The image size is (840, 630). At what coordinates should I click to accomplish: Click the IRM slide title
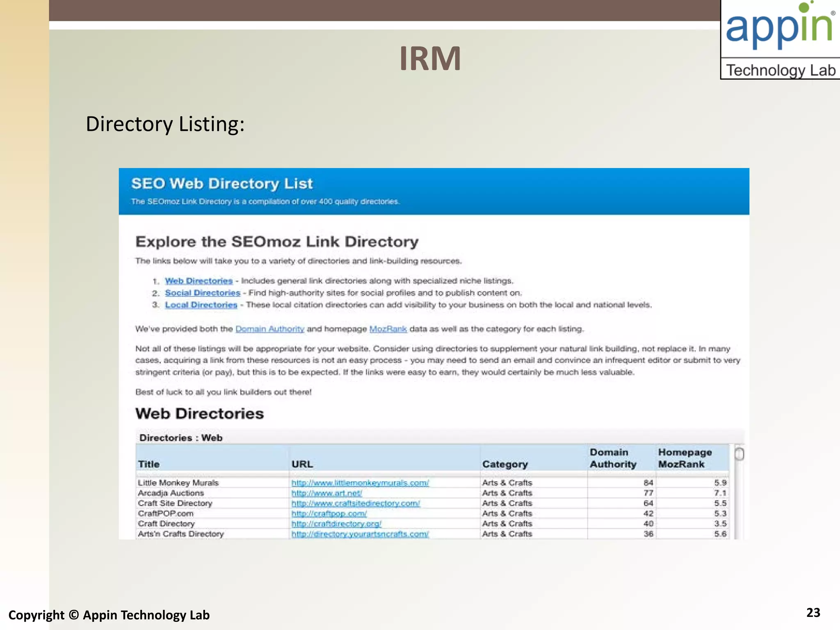[430, 58]
